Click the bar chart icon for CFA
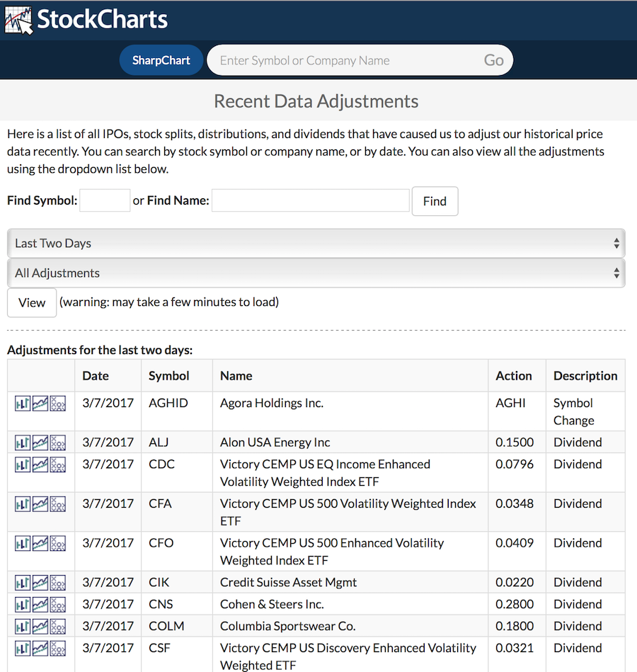Image resolution: width=637 pixels, height=672 pixels. tap(22, 504)
